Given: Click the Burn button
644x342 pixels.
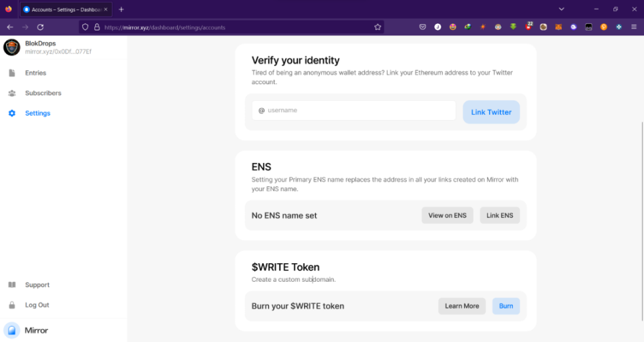Looking at the screenshot, I should [506, 306].
